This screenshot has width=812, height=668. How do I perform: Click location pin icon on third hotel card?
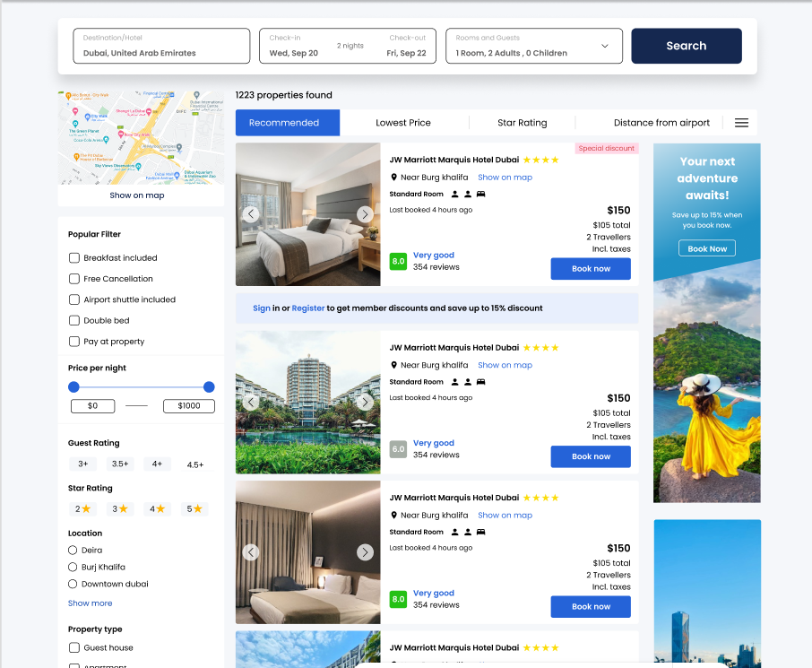pos(393,515)
